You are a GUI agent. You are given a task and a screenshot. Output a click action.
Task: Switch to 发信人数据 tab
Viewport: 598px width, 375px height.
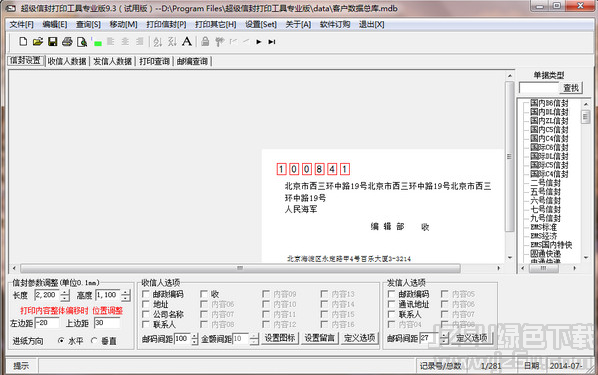click(113, 61)
